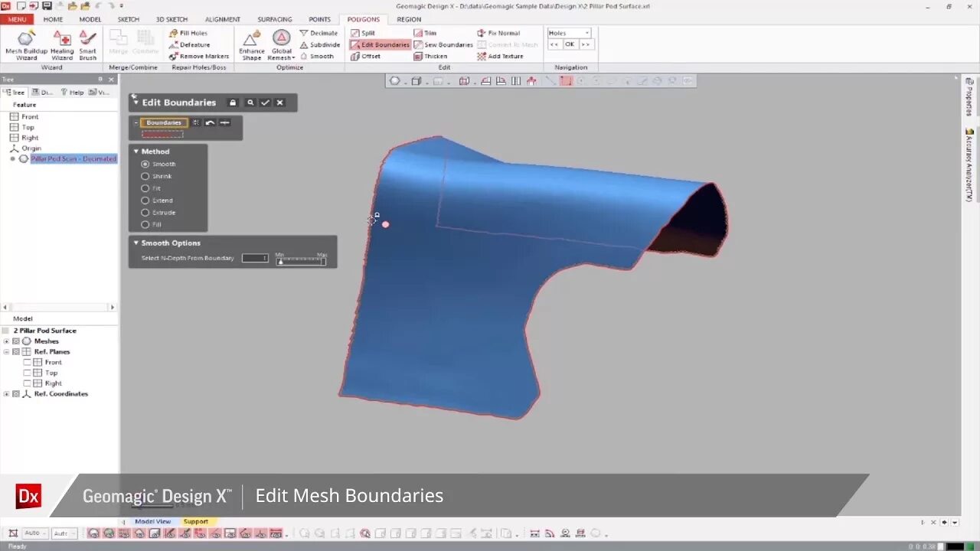
Task: Open the Global Remesh dropdown arrow
Action: (x=293, y=58)
